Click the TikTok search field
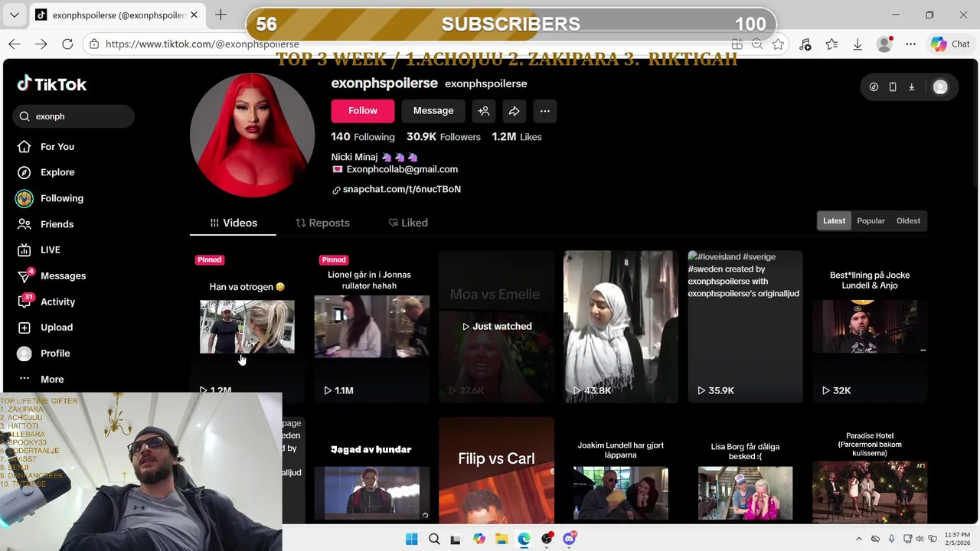This screenshot has height=551, width=980. [x=74, y=116]
